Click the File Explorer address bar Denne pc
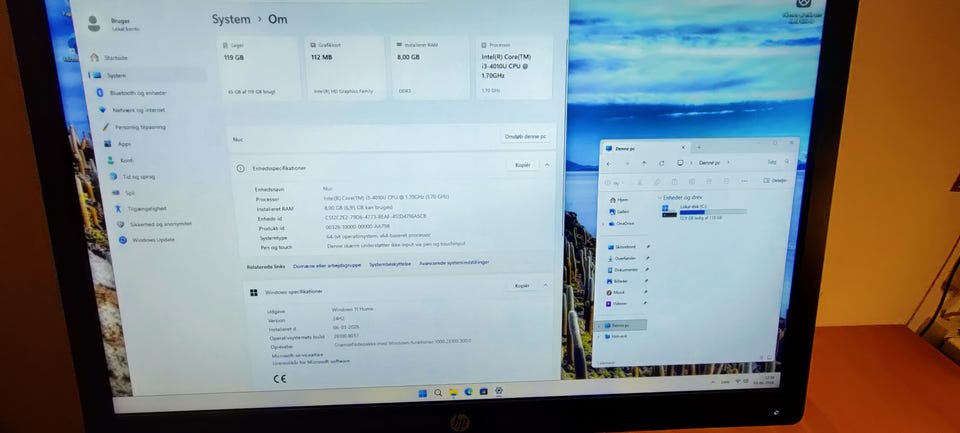The width and height of the screenshot is (960, 433). [710, 163]
